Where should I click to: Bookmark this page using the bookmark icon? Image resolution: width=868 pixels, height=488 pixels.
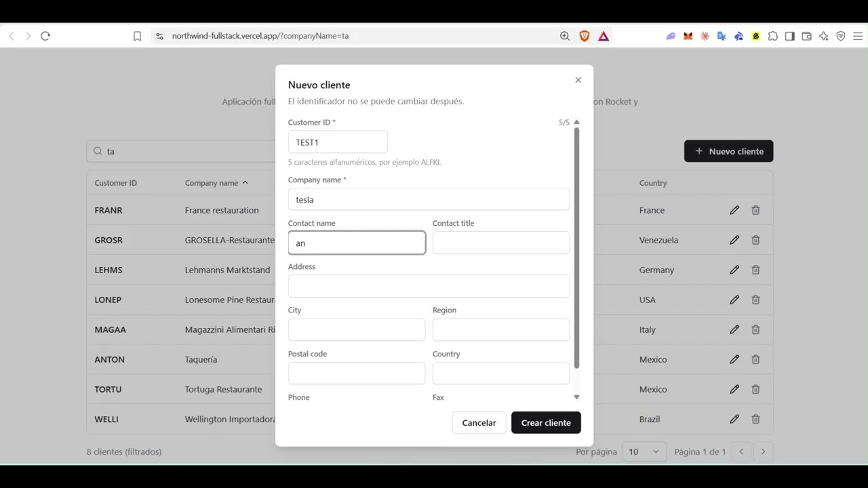[x=137, y=36]
